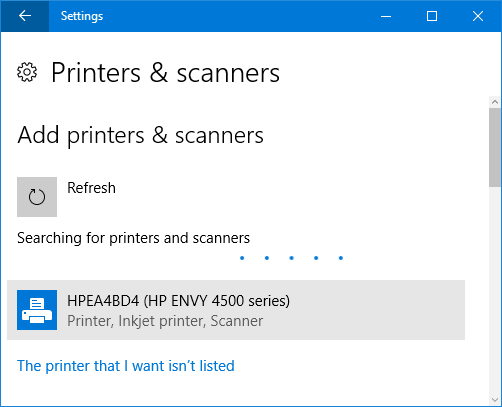
Task: Click the searching progress dots indicator
Action: (x=291, y=258)
